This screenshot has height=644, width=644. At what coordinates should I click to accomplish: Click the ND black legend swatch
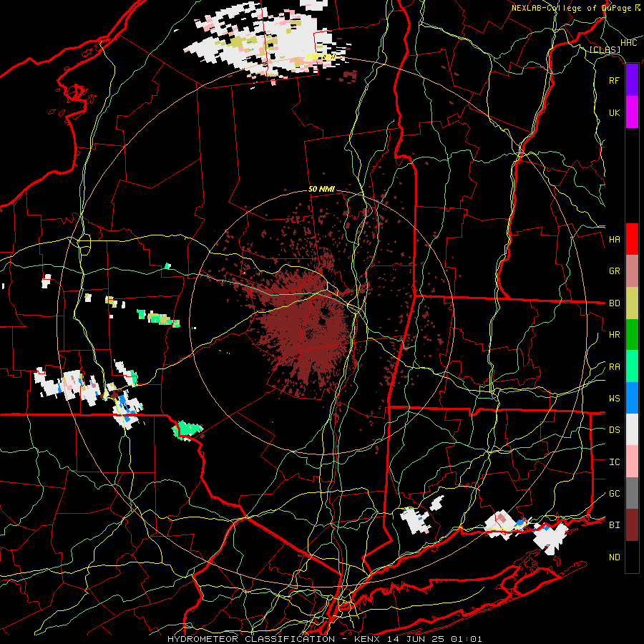(x=632, y=557)
